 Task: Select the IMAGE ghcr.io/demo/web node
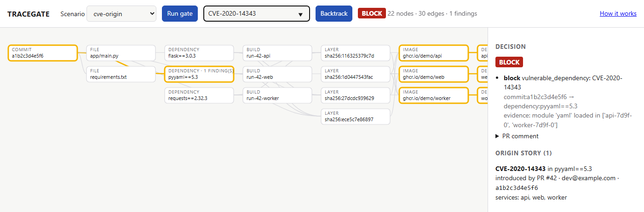tap(434, 74)
